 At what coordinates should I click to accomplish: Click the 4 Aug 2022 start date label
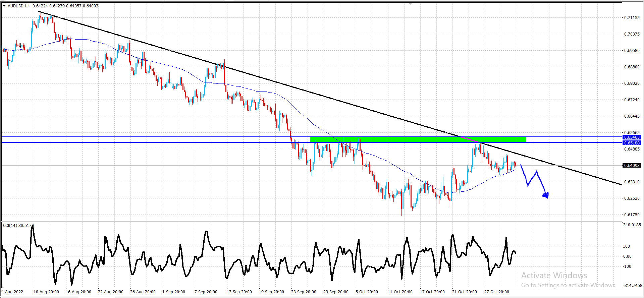(12, 292)
